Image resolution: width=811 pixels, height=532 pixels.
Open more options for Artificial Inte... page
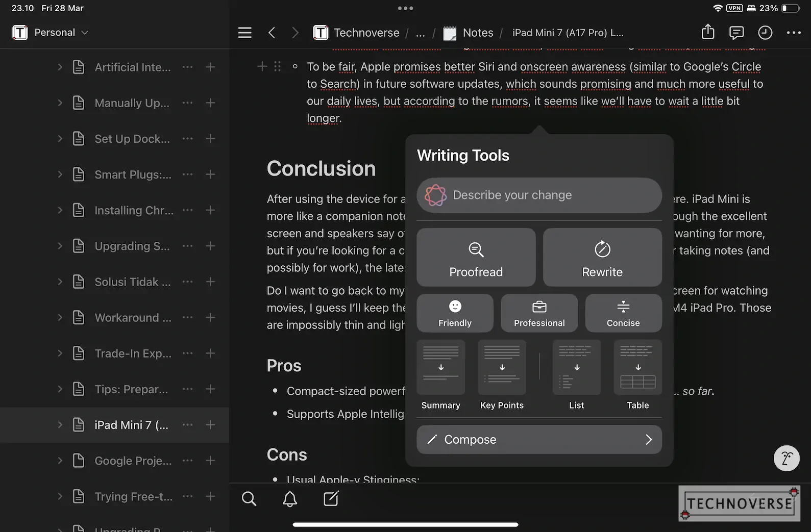pos(188,67)
